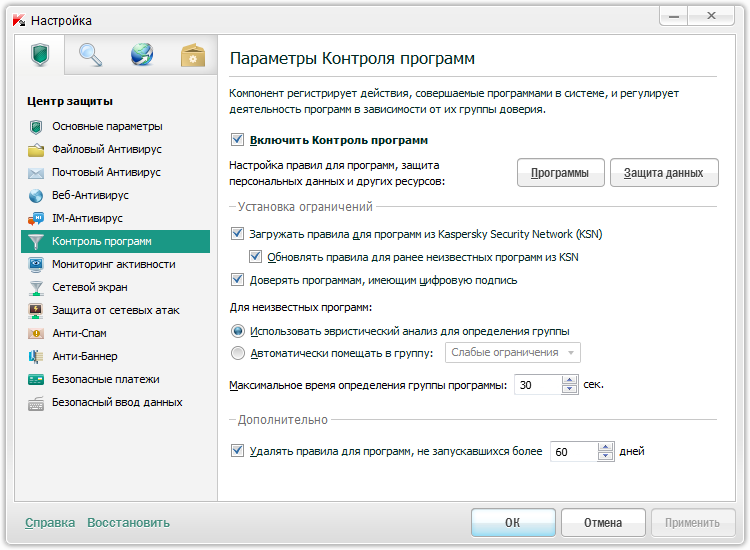Open Сетевой экран settings
The height and width of the screenshot is (550, 750).
[89, 287]
